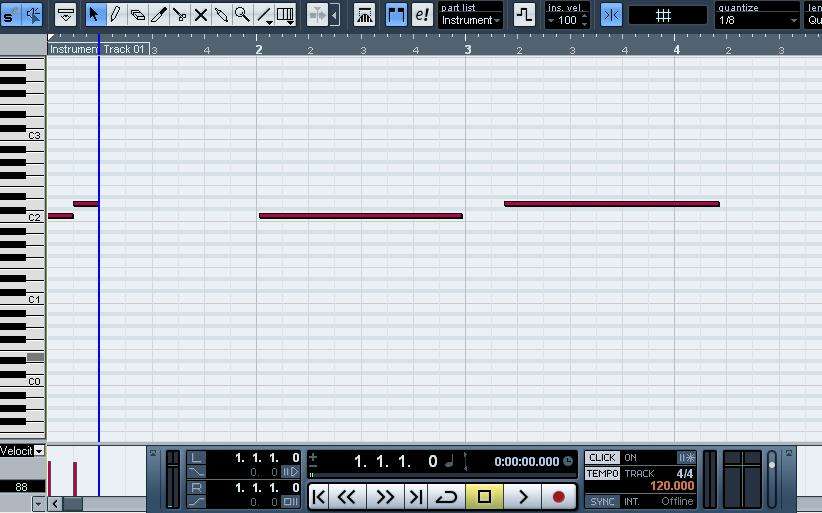Toggle the Precount icon beside CLICK
Image resolution: width=822 pixels, height=513 pixels.
click(686, 457)
